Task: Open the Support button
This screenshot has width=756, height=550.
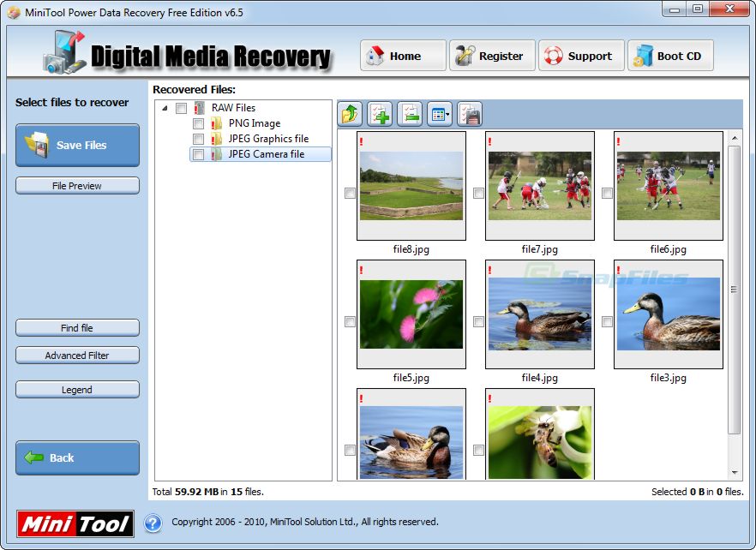Action: pos(581,56)
